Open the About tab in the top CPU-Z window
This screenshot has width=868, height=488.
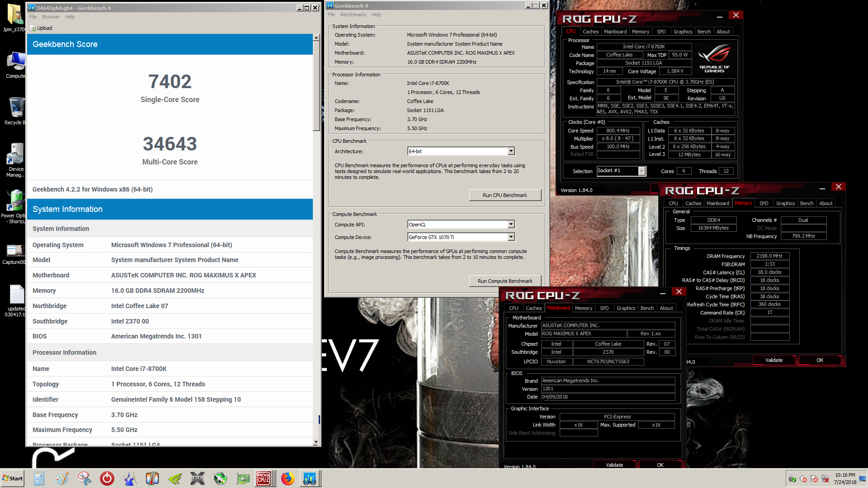coord(723,32)
